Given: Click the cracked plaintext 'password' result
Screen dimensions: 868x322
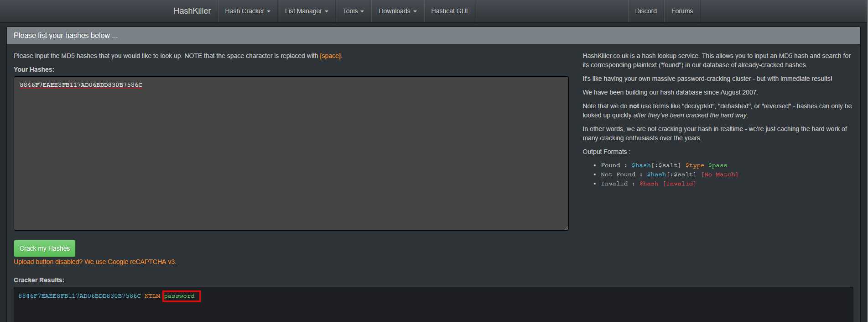Looking at the screenshot, I should pyautogui.click(x=179, y=296).
